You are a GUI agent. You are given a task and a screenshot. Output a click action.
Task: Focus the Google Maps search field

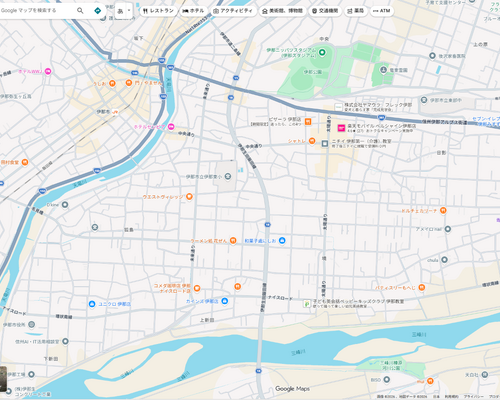coord(37,10)
